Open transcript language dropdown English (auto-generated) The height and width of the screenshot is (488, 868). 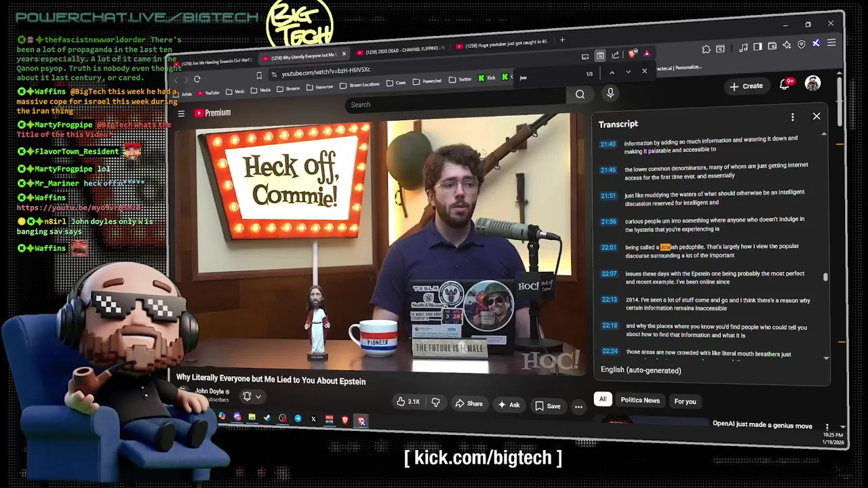click(641, 370)
